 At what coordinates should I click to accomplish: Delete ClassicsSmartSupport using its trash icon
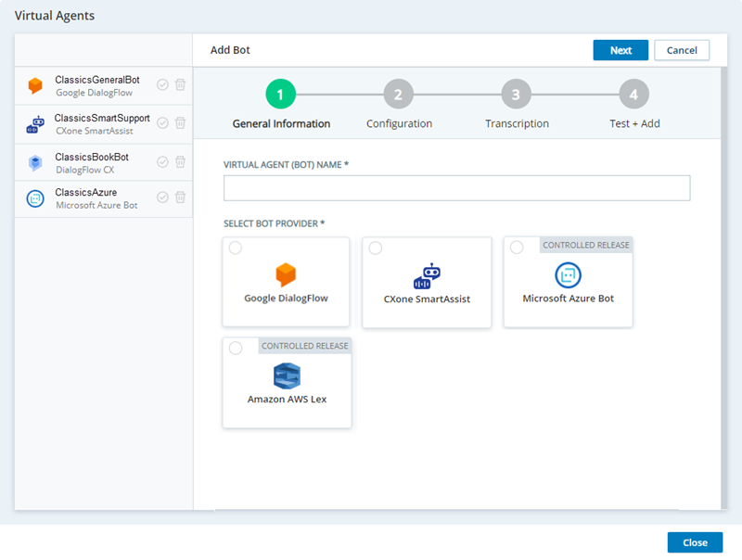pos(180,123)
